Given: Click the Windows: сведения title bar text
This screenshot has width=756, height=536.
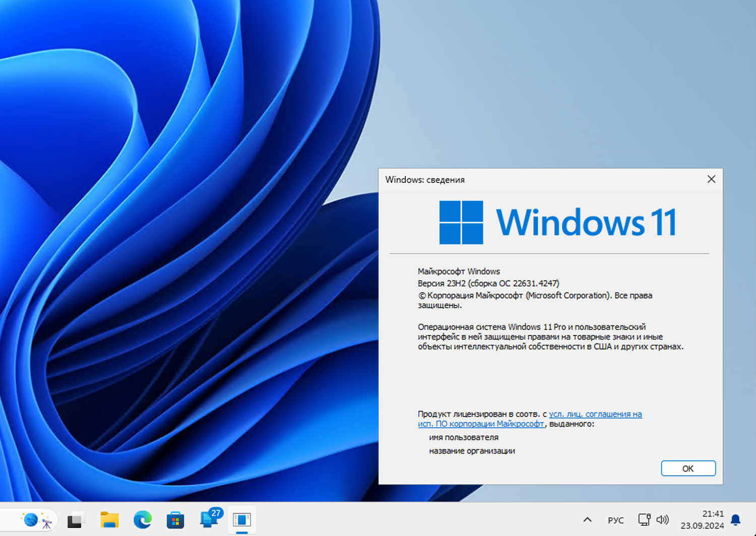Looking at the screenshot, I should point(424,179).
